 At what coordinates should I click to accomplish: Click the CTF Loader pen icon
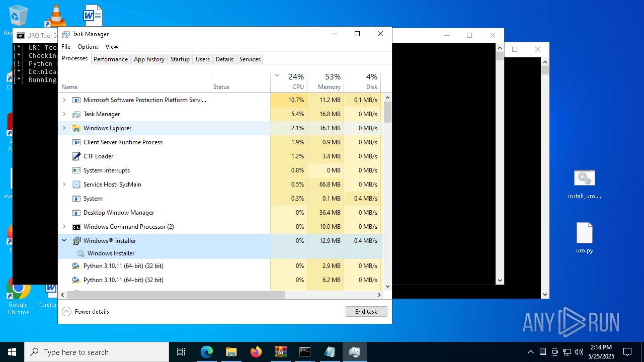76,156
